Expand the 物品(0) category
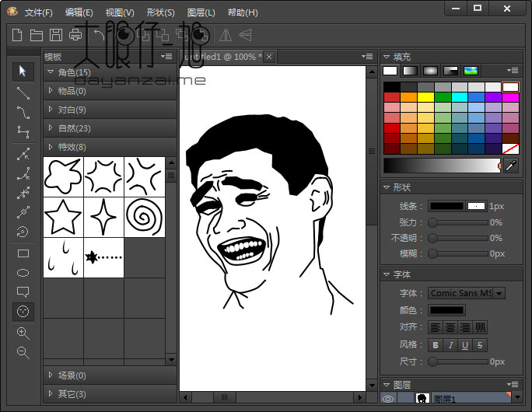The width and height of the screenshot is (532, 412). (110, 91)
